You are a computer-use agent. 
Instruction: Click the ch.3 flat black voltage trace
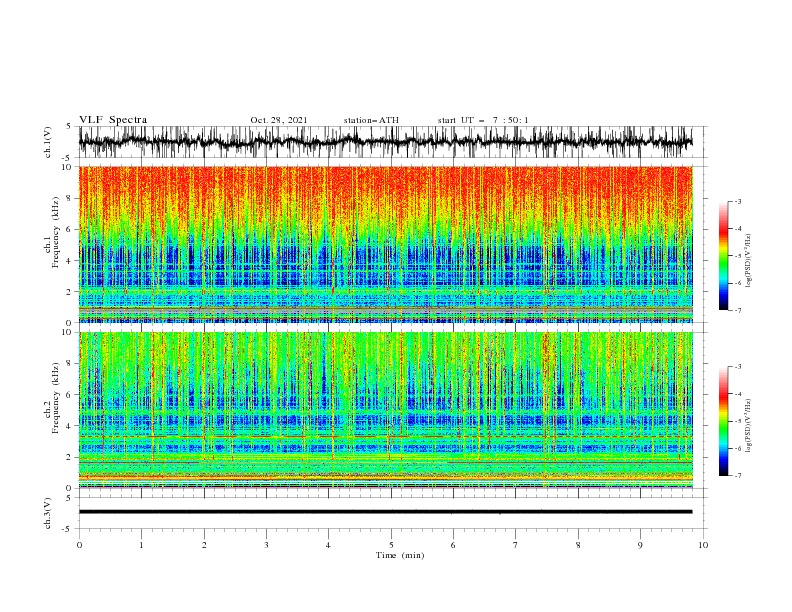click(x=385, y=512)
